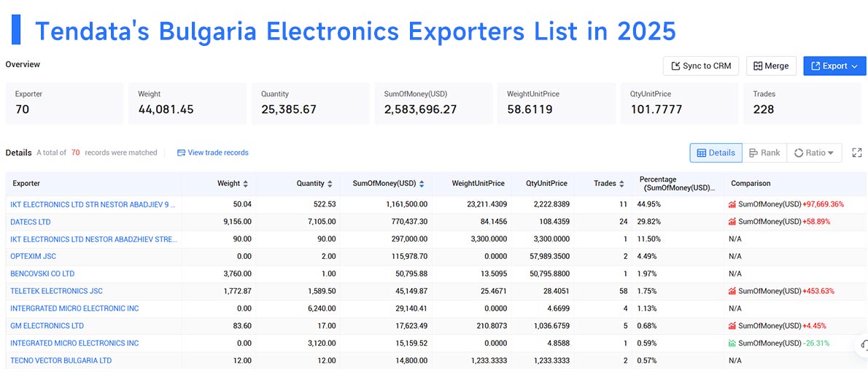
Task: Click the SumOfMoney(USD) overview card 2,583,696.27
Action: [433, 104]
